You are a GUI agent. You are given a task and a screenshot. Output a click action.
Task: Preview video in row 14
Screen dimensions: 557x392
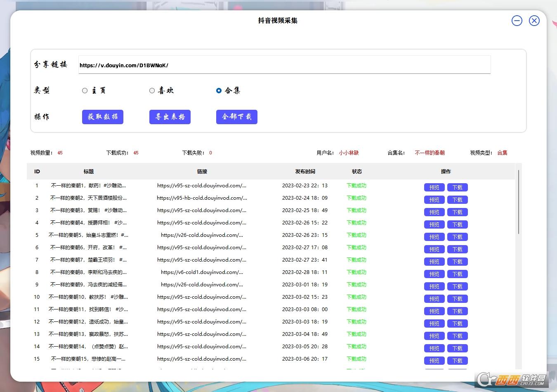[x=434, y=348]
